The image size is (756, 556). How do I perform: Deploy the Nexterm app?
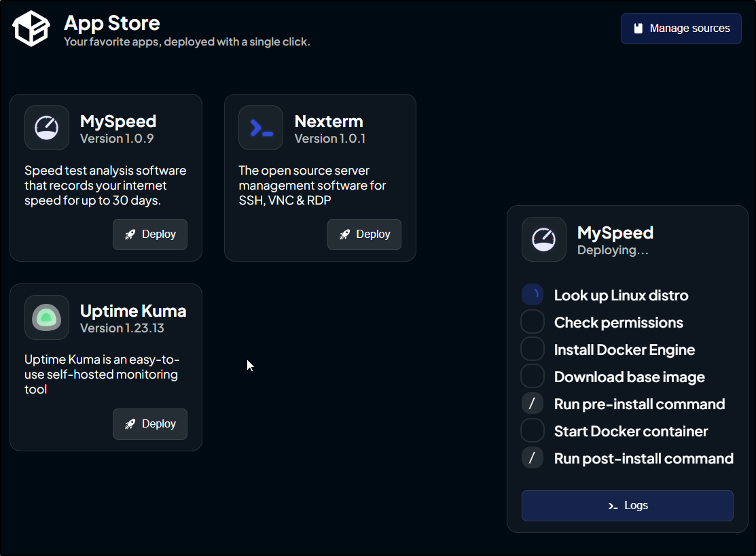coord(364,234)
